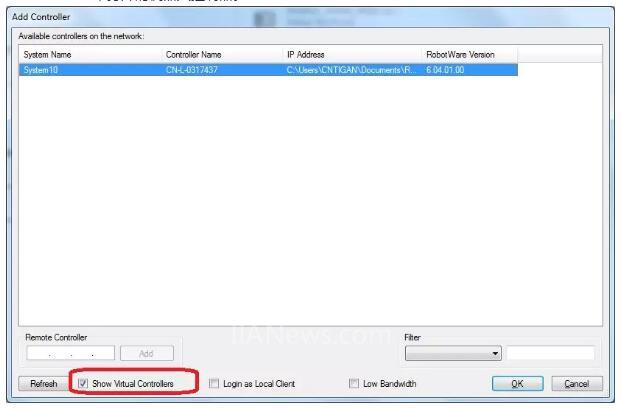Cancel the Add Controller dialog

(x=577, y=384)
